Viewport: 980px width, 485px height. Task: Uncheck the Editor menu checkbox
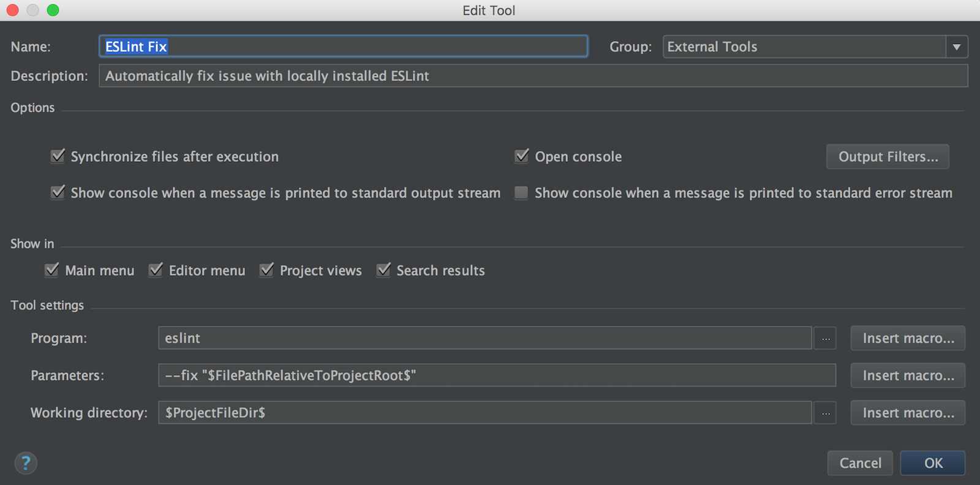(156, 270)
